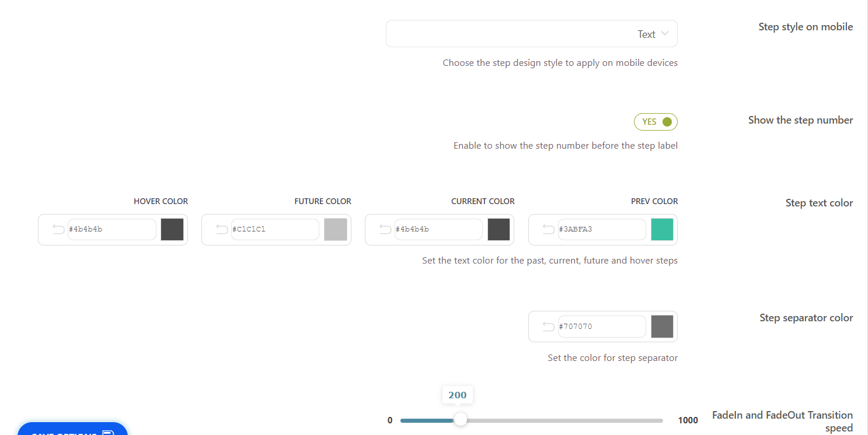Click the Hover Color hex input field

pyautogui.click(x=111, y=229)
